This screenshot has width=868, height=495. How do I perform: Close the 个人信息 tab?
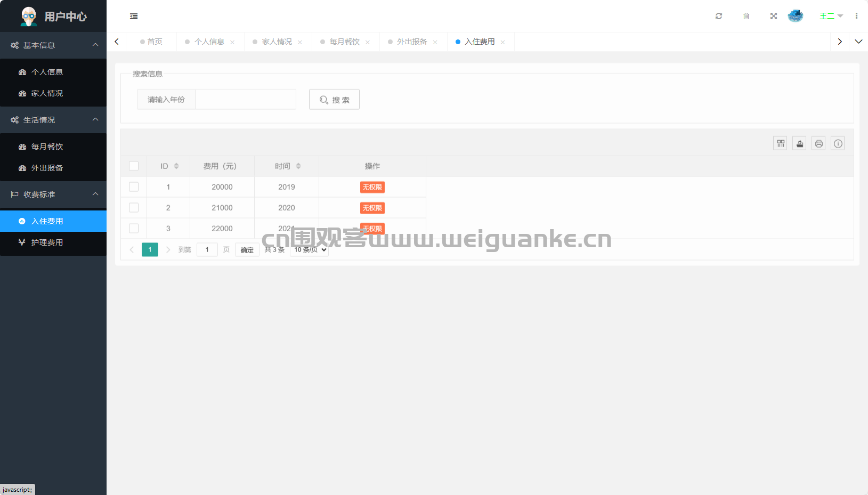(232, 42)
